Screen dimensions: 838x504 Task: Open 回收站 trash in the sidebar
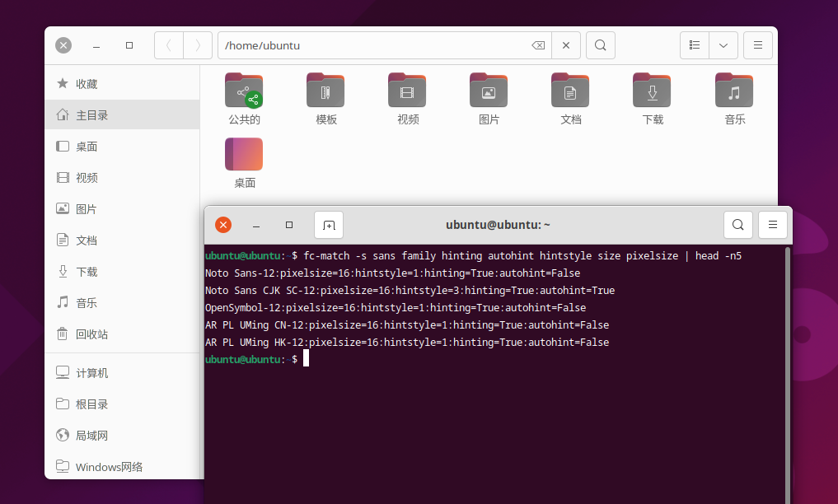[123, 334]
